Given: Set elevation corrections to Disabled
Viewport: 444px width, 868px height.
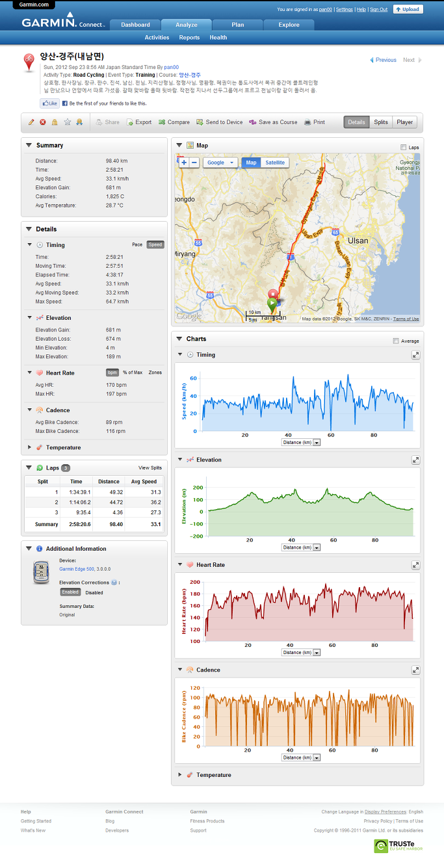Looking at the screenshot, I should point(94,592).
